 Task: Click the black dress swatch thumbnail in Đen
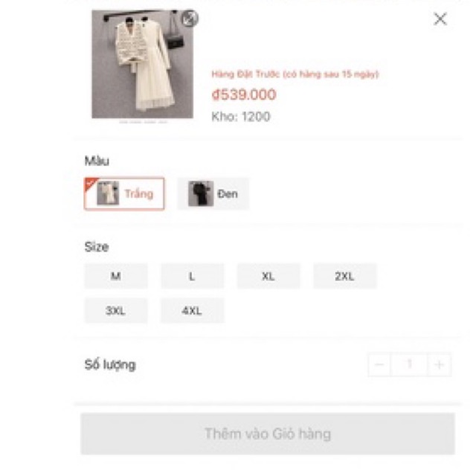pos(200,193)
